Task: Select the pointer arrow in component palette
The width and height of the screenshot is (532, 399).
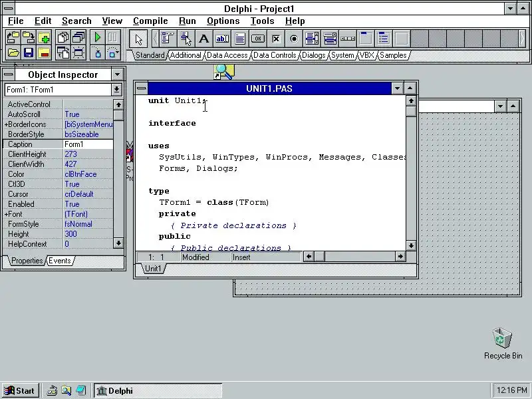Action: tap(138, 39)
